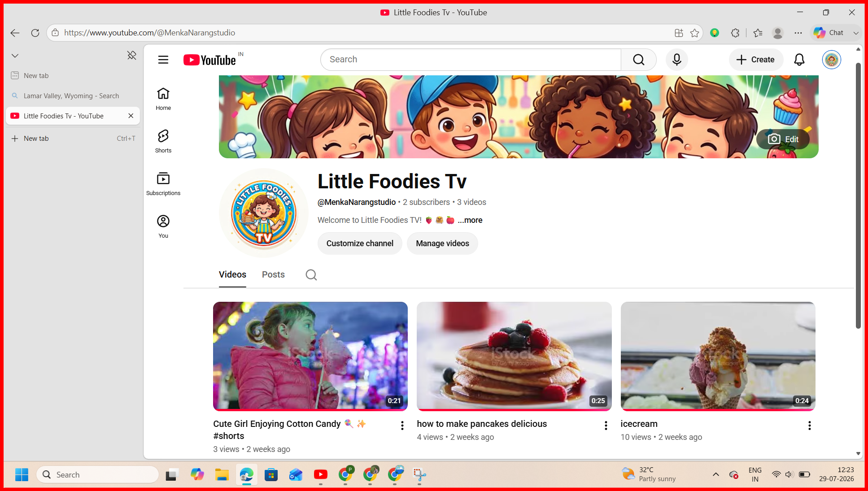Open the YouTube app on the taskbar
This screenshot has height=491, width=868.
[x=320, y=474]
